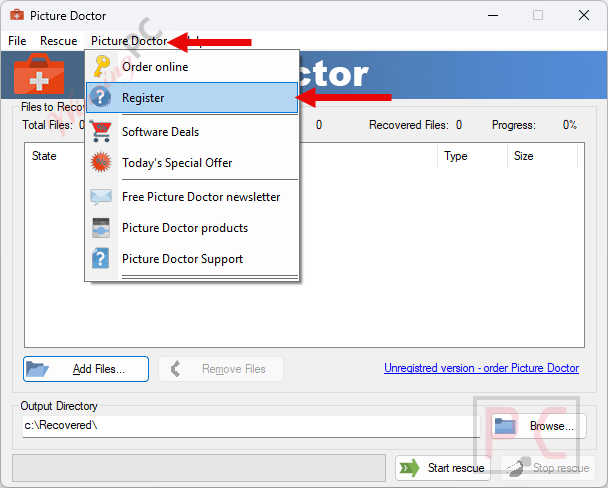Click the Output Directory path field
This screenshot has height=488, width=608.
tap(251, 426)
